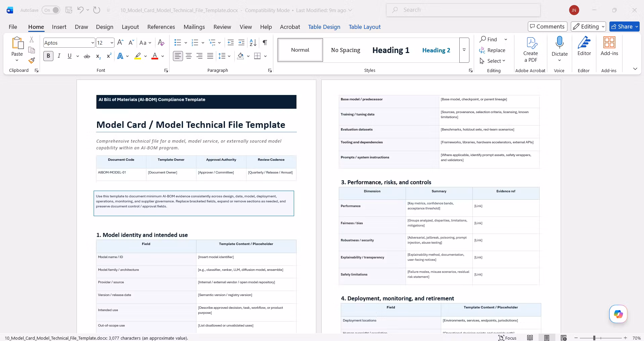Apply strikethrough formatting icon
The width and height of the screenshot is (644, 341).
coord(87,56)
